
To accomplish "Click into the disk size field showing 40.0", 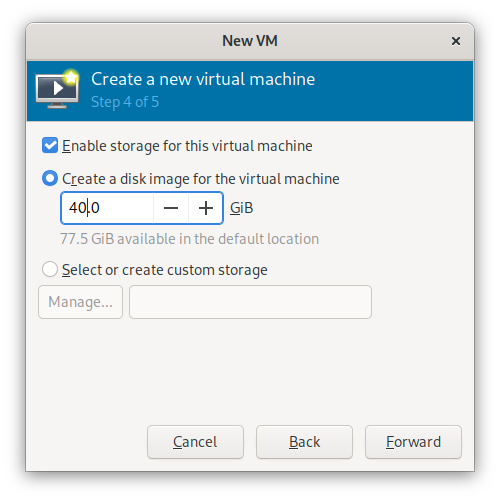I will 107,208.
